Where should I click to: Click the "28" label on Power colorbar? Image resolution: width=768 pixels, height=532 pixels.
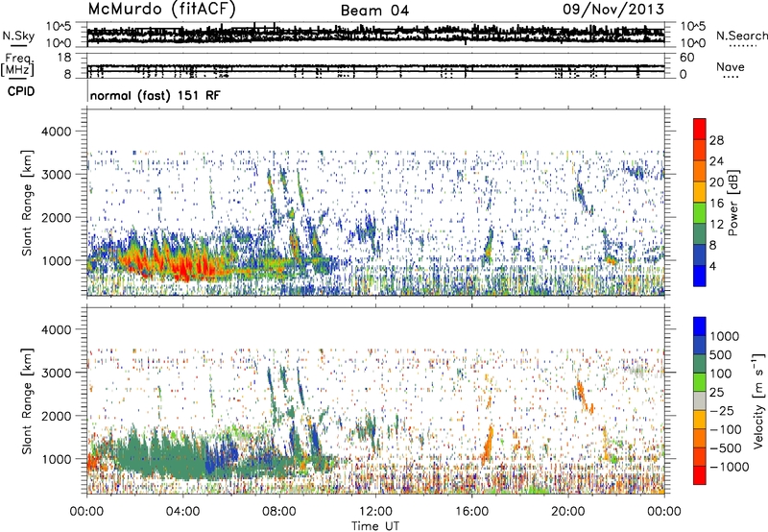click(x=716, y=140)
